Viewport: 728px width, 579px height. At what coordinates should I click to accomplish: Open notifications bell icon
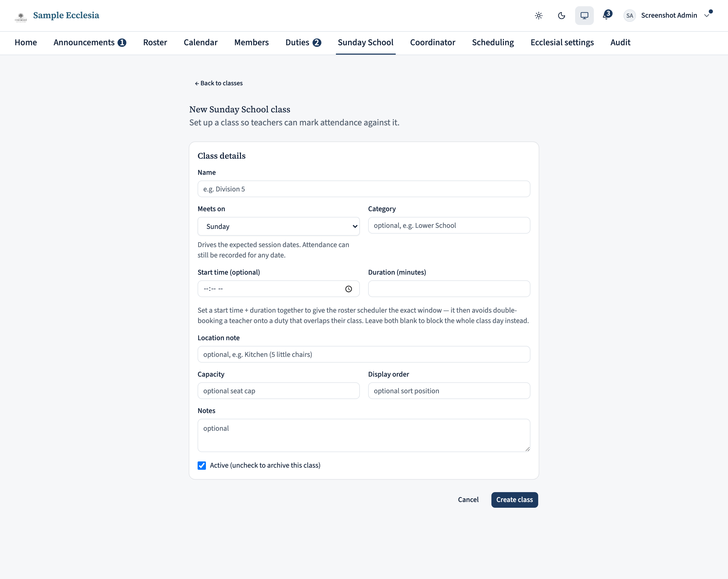pyautogui.click(x=607, y=15)
